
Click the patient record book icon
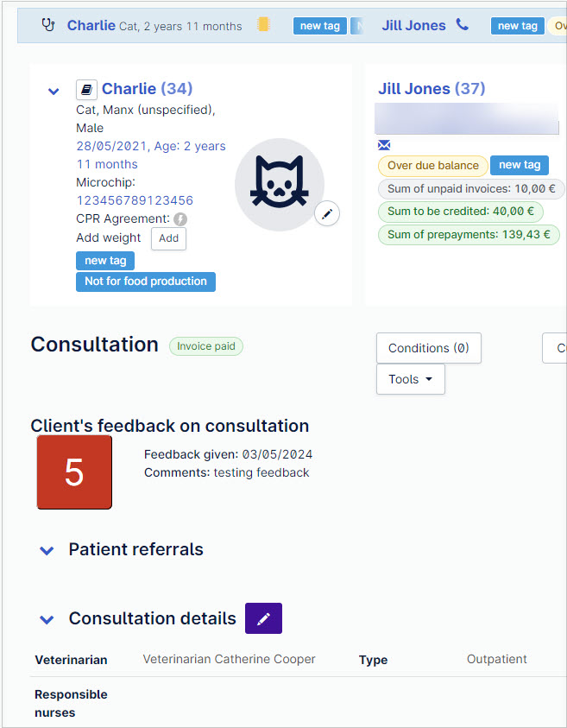point(86,89)
